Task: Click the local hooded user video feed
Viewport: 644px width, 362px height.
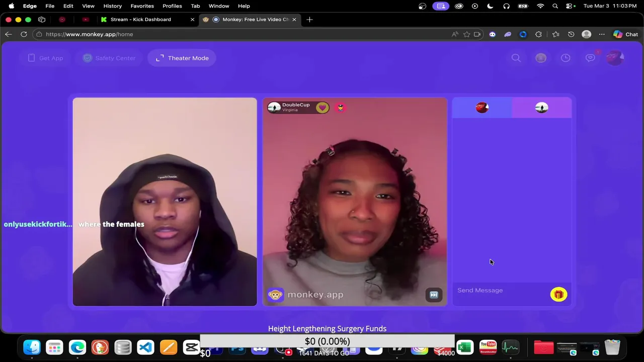Action: pos(165,202)
